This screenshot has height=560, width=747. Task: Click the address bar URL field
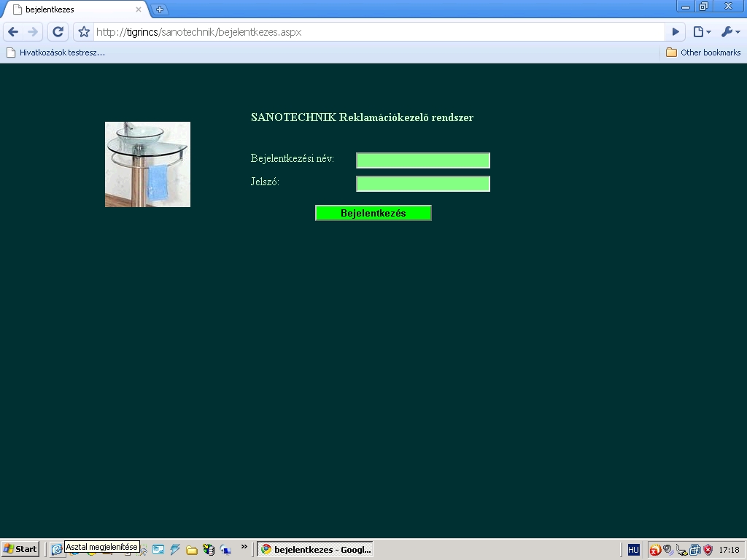pos(379,32)
